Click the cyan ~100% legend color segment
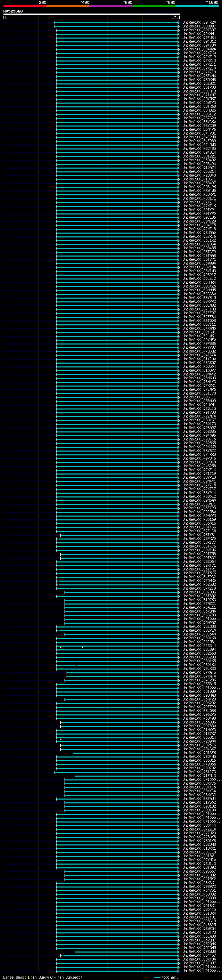 [197, 6]
